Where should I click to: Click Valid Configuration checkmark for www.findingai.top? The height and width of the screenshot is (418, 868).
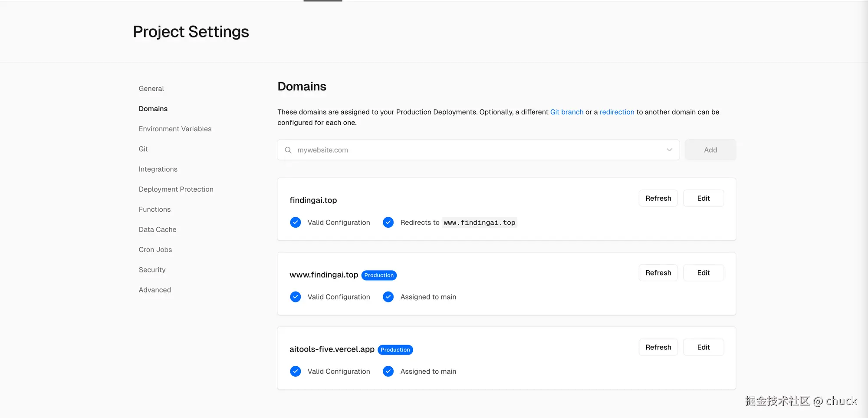pos(296,297)
